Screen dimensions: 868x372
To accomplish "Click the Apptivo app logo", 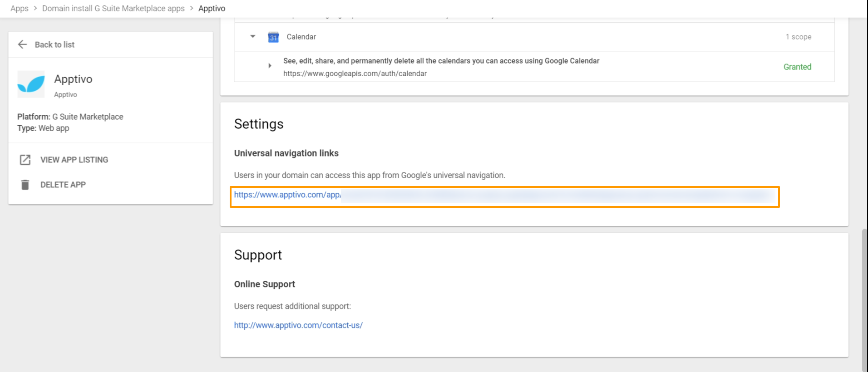I will [x=31, y=84].
